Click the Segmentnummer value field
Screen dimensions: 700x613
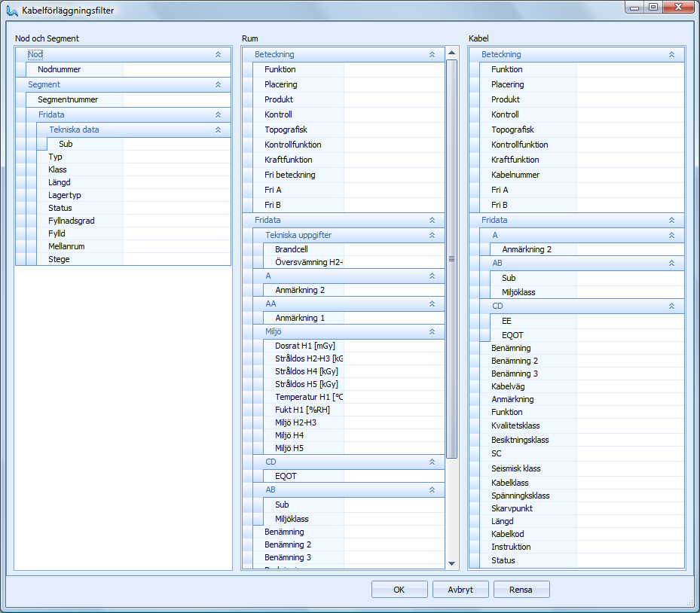click(x=177, y=99)
